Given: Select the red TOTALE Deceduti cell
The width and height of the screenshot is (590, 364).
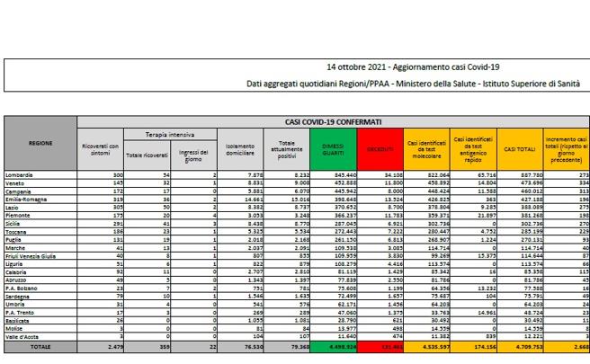Looking at the screenshot, I should click(380, 347).
